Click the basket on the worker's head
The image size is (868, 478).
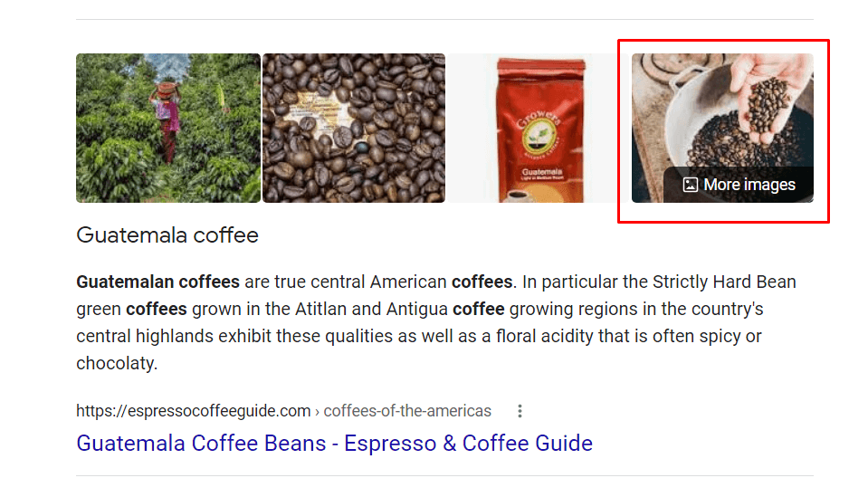point(167,90)
